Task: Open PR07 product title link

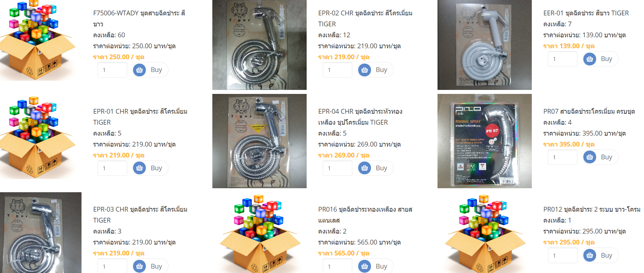Action: pos(589,111)
